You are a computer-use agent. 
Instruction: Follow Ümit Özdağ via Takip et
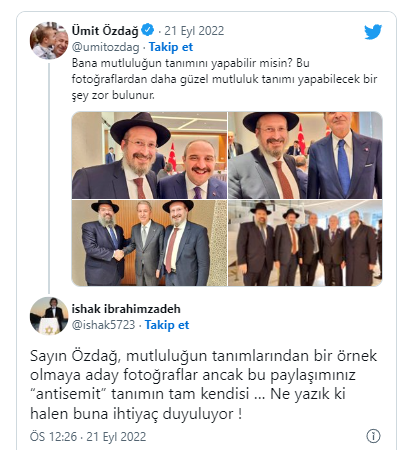point(171,47)
